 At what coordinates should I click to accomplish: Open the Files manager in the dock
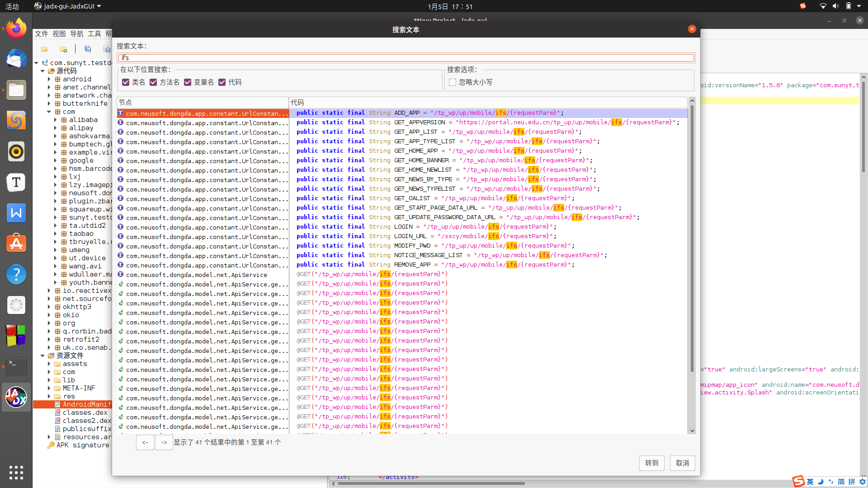(x=16, y=90)
